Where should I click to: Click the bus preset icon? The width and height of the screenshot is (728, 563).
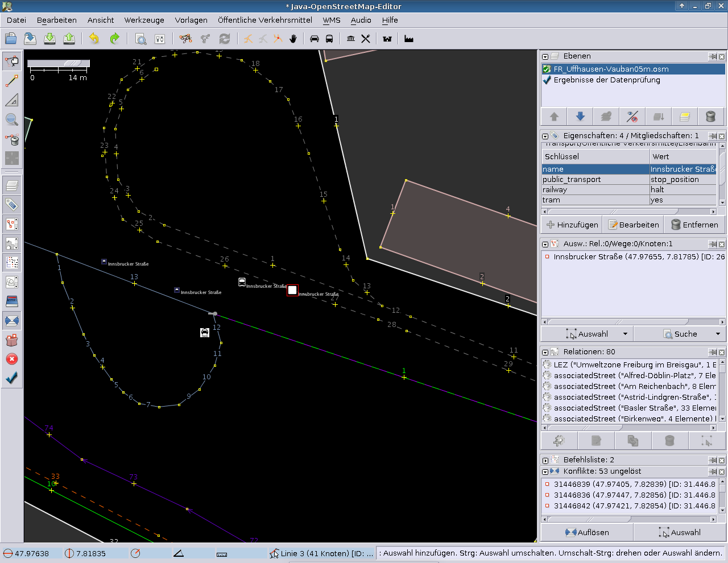[329, 39]
